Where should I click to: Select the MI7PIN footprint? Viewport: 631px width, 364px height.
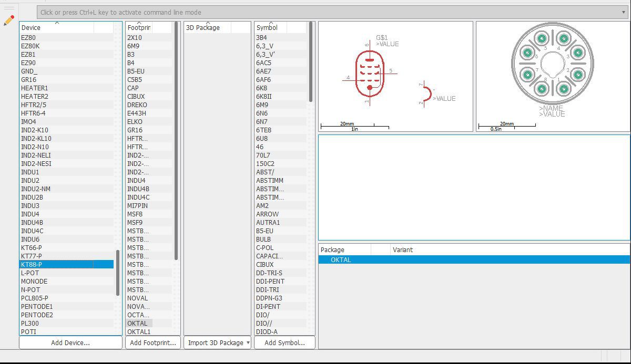point(149,205)
